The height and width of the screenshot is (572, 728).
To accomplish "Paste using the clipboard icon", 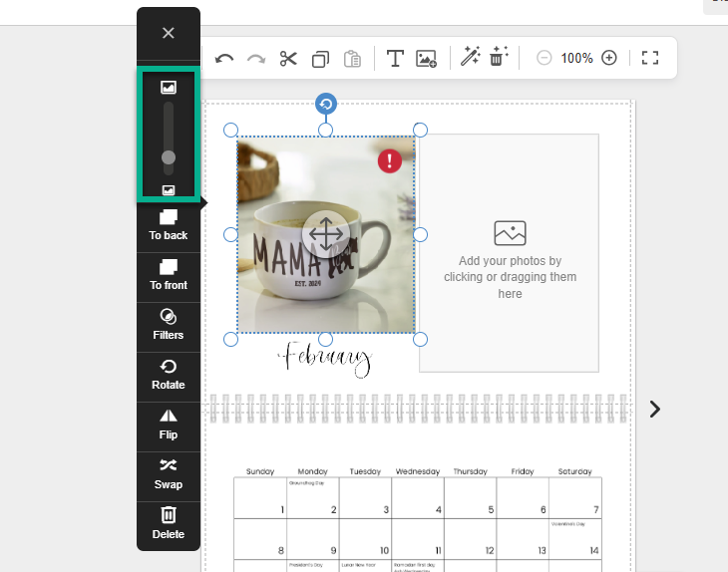I will [352, 59].
